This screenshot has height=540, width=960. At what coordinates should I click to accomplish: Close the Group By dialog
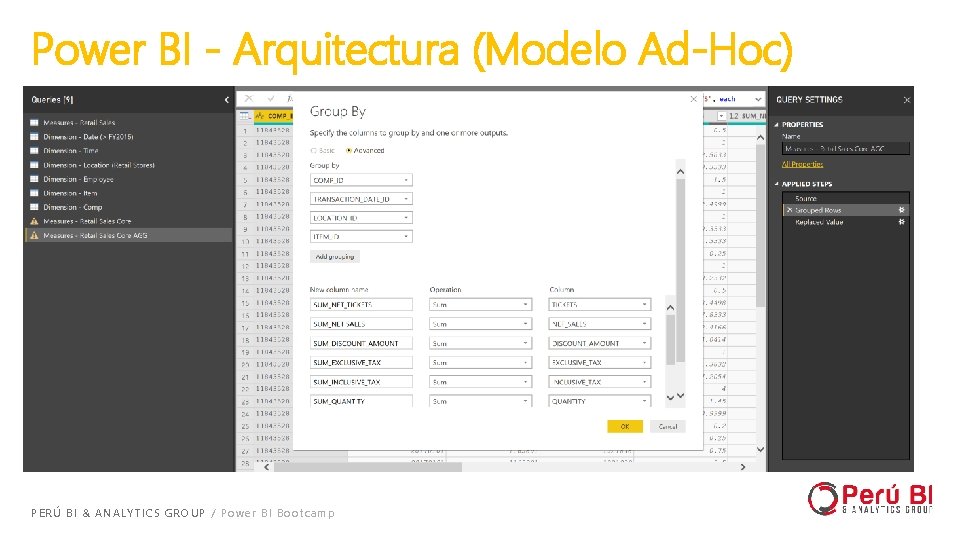pyautogui.click(x=694, y=99)
